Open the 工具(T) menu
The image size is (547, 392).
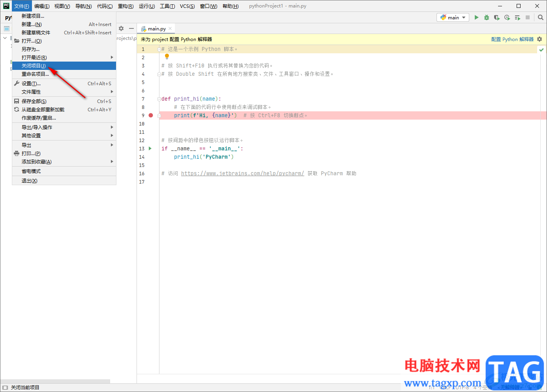[167, 6]
